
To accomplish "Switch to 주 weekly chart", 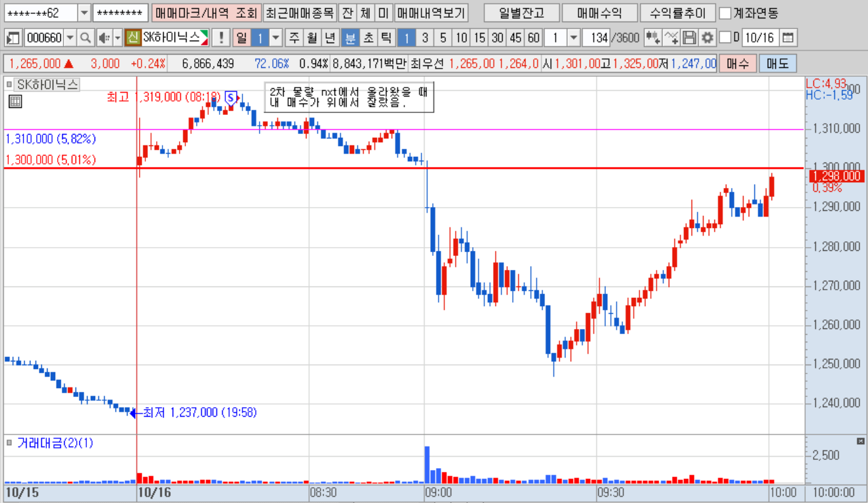I will click(x=294, y=38).
